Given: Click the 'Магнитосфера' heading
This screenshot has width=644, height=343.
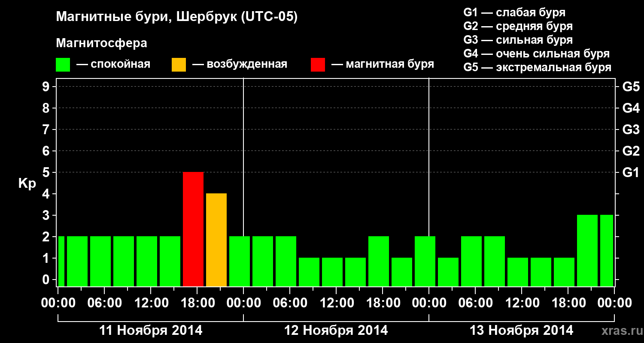Looking at the screenshot, I should (x=102, y=43).
